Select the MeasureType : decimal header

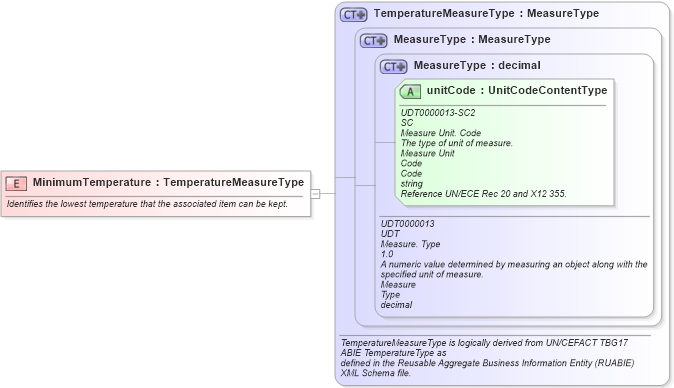[x=477, y=65]
